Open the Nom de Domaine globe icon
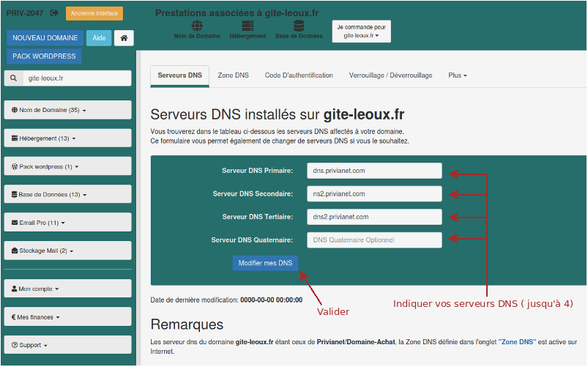588x367 pixels. tap(197, 26)
